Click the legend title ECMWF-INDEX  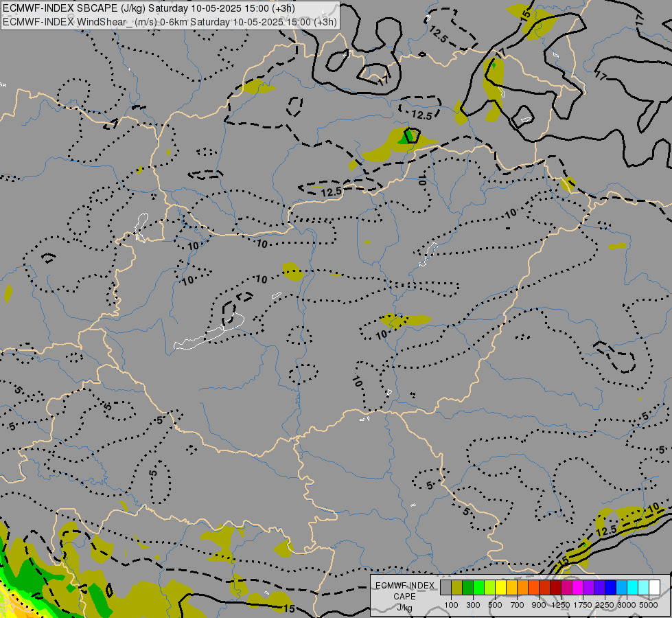tap(404, 586)
